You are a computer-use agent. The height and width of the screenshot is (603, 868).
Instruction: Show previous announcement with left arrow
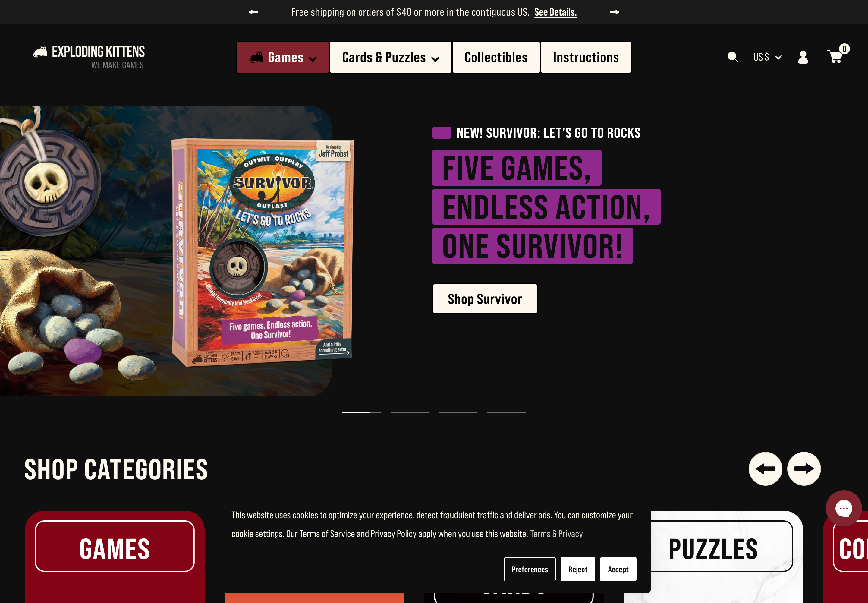click(x=253, y=12)
